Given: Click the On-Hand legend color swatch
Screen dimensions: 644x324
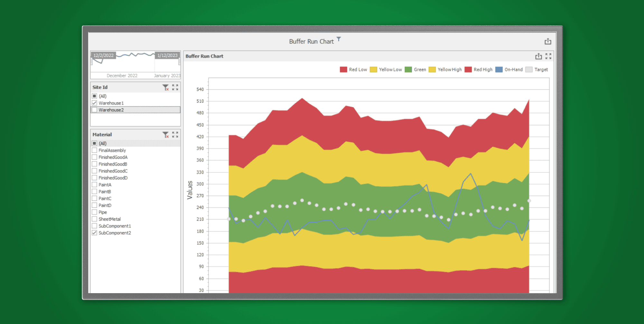Looking at the screenshot, I should [499, 70].
